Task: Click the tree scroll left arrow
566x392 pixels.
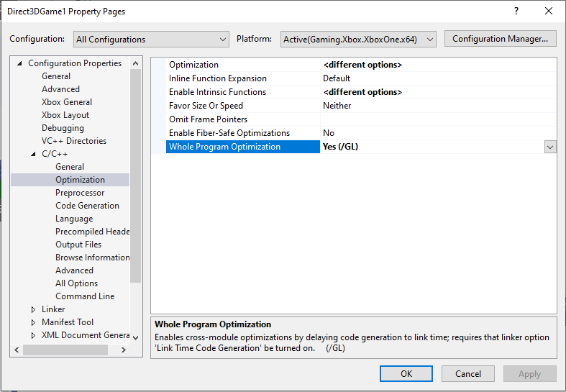Action: pos(17,350)
